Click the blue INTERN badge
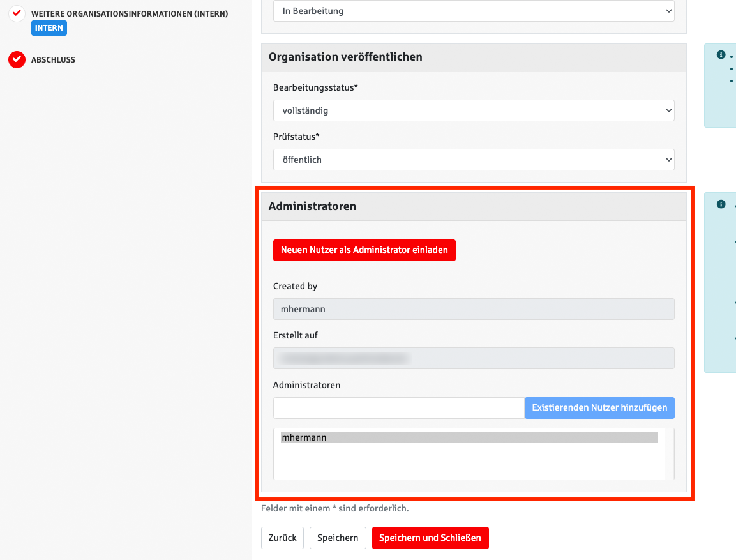The image size is (736, 560). click(x=49, y=28)
